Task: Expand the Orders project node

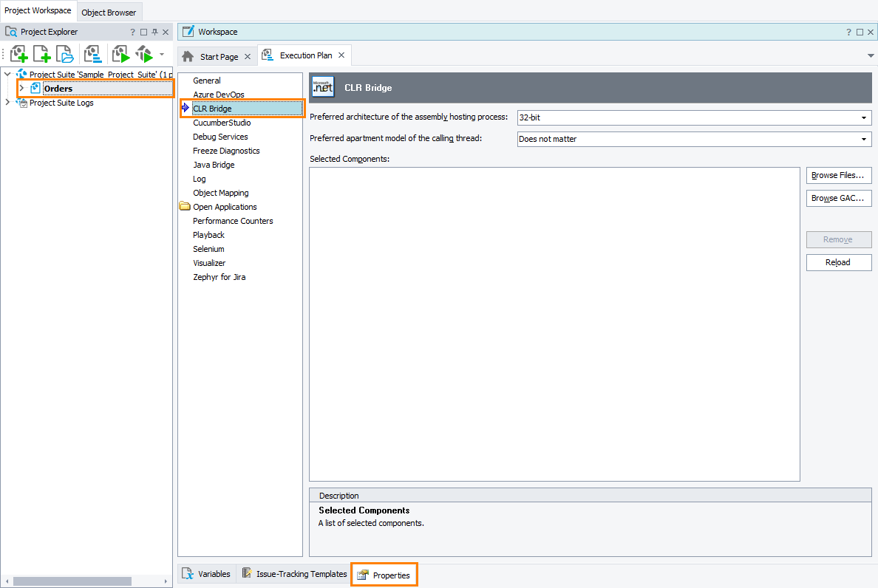Action: (x=21, y=89)
